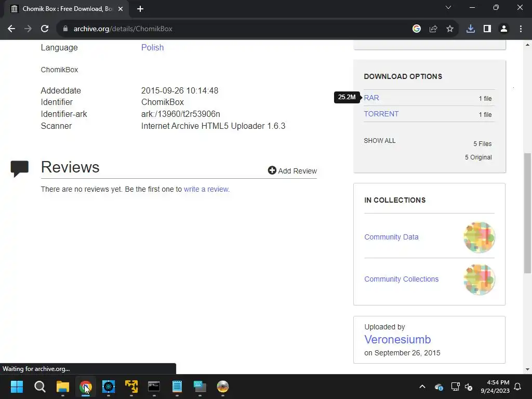Open Chrome's three-dot menu
Image resolution: width=532 pixels, height=399 pixels.
[x=521, y=29]
